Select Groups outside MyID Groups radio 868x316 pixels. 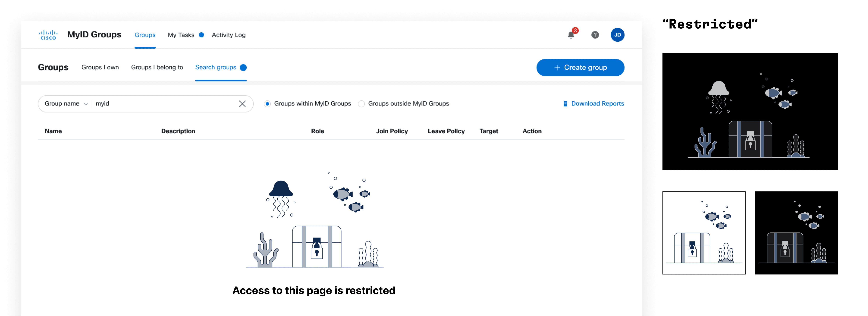[x=361, y=104]
